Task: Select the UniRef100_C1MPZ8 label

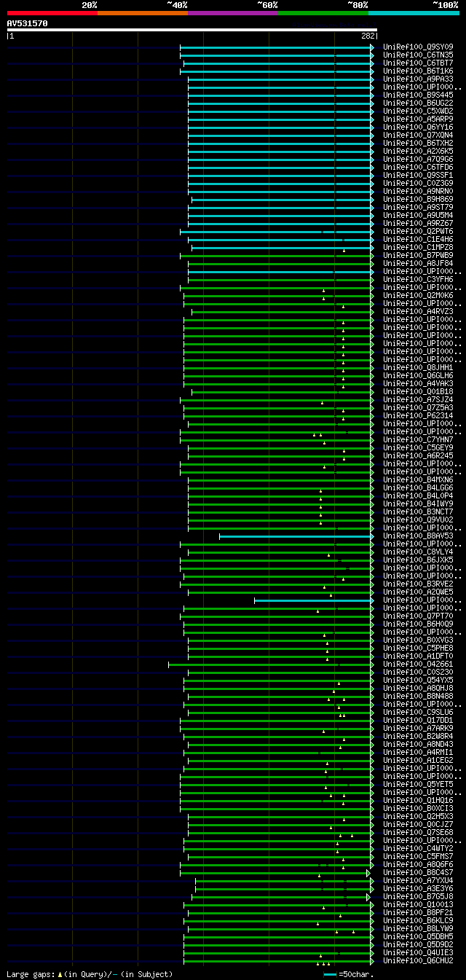Action: point(418,247)
